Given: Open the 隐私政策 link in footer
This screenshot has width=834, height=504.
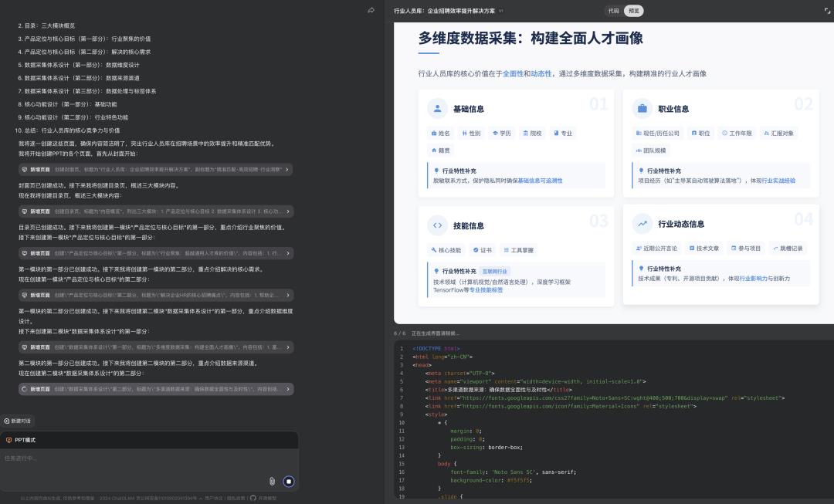Looking at the screenshot, I should point(236,498).
